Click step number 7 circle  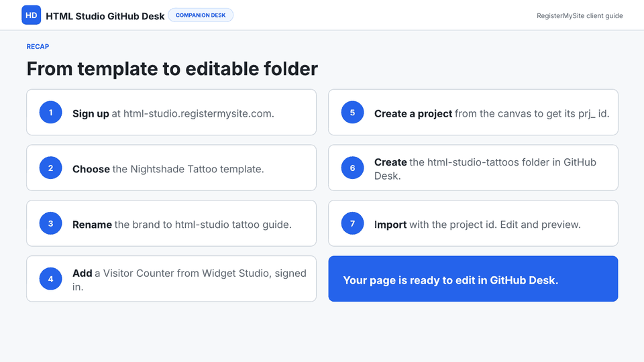pos(352,223)
